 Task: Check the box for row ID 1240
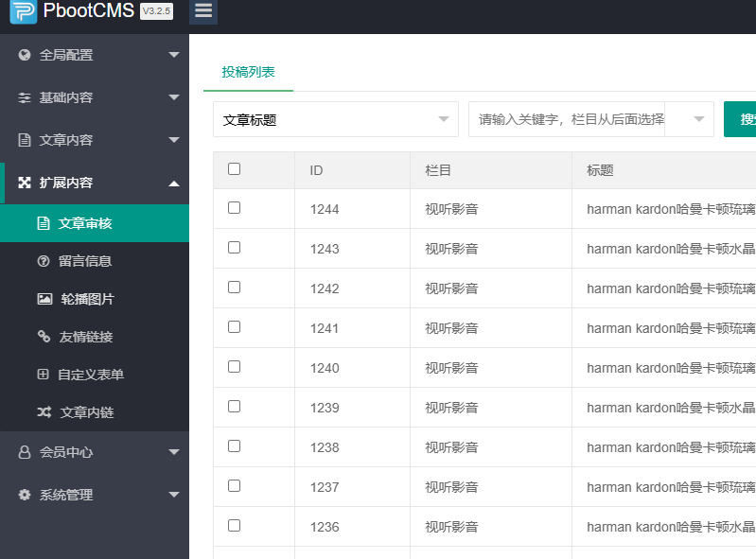(x=235, y=367)
